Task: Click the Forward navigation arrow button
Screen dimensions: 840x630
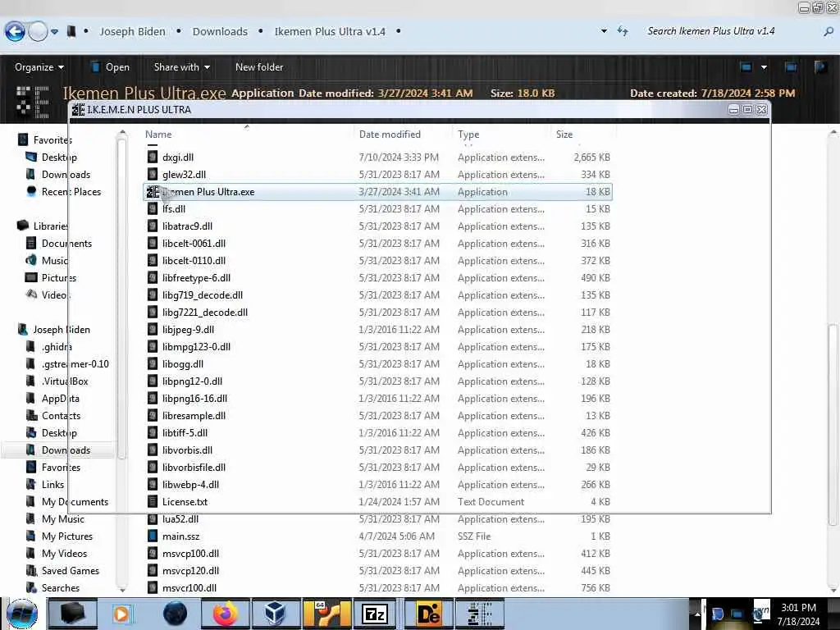Action: pos(38,32)
